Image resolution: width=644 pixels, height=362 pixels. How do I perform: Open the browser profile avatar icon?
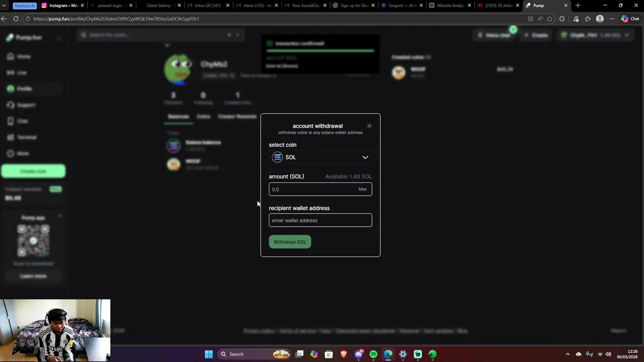tap(600, 19)
